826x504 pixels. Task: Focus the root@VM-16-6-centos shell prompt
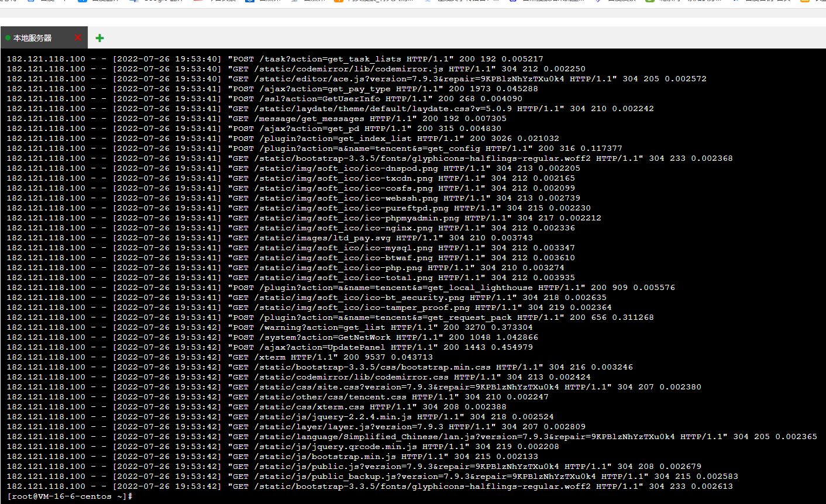(x=70, y=496)
